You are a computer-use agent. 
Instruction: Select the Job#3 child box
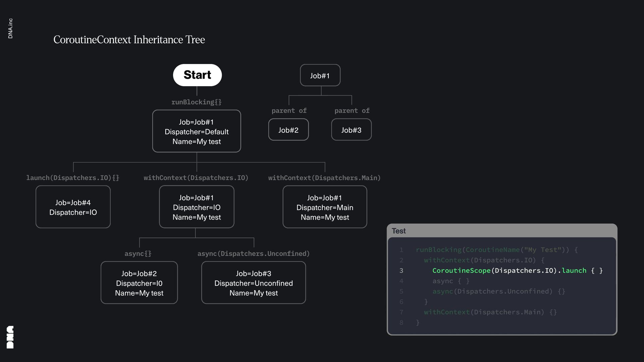point(351,130)
